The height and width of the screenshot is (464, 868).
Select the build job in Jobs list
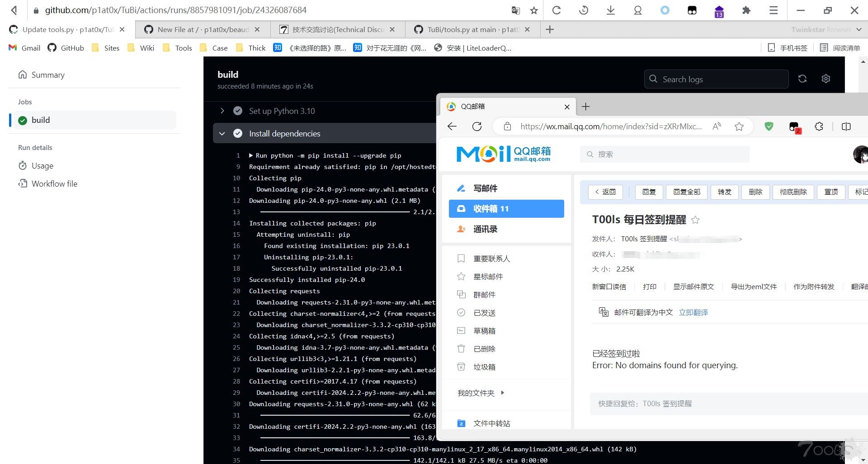tap(94, 120)
